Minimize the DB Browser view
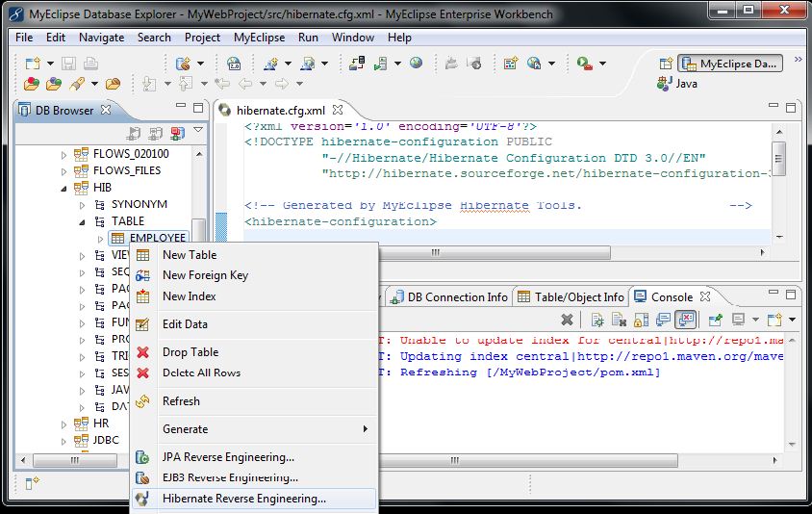The image size is (812, 514). click(x=181, y=106)
